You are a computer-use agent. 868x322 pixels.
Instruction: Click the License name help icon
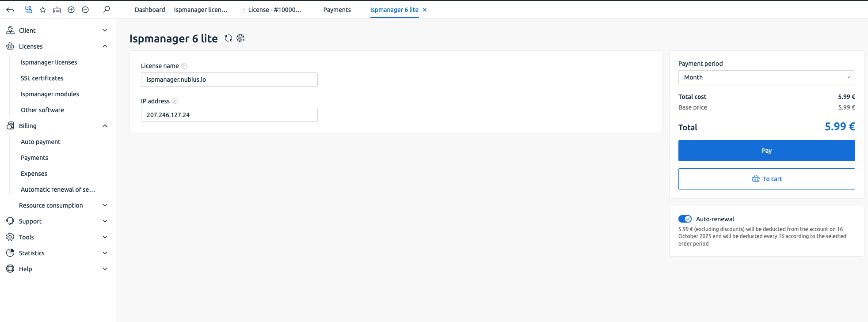pos(184,66)
